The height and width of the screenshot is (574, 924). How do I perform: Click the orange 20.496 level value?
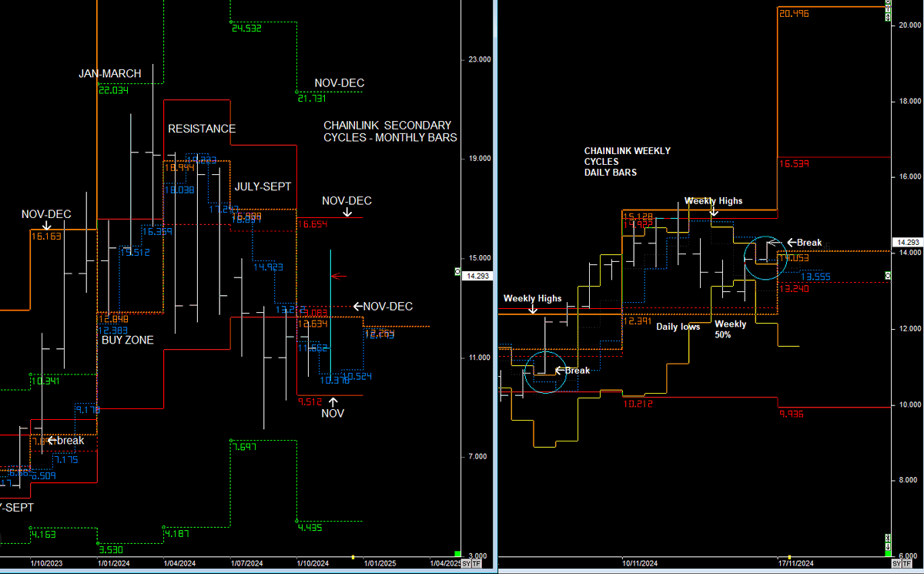pyautogui.click(x=795, y=13)
